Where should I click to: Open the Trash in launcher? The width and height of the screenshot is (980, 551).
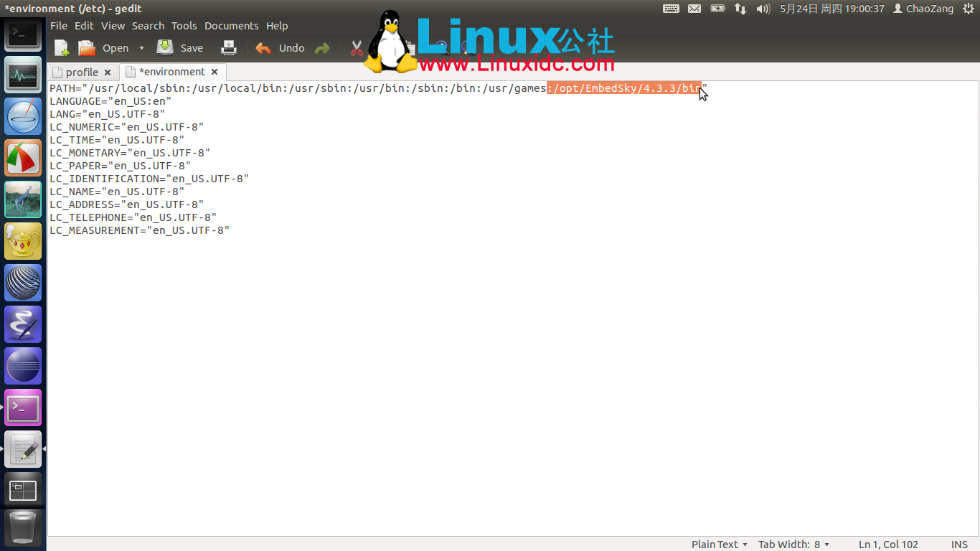[x=23, y=527]
